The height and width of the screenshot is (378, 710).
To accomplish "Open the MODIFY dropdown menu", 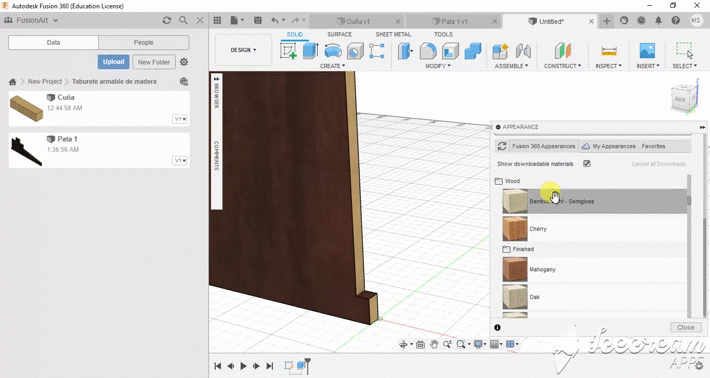I will click(438, 66).
